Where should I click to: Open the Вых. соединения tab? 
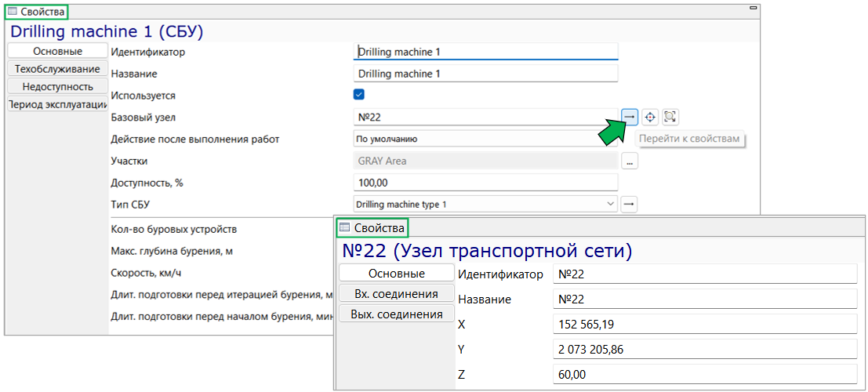396,314
